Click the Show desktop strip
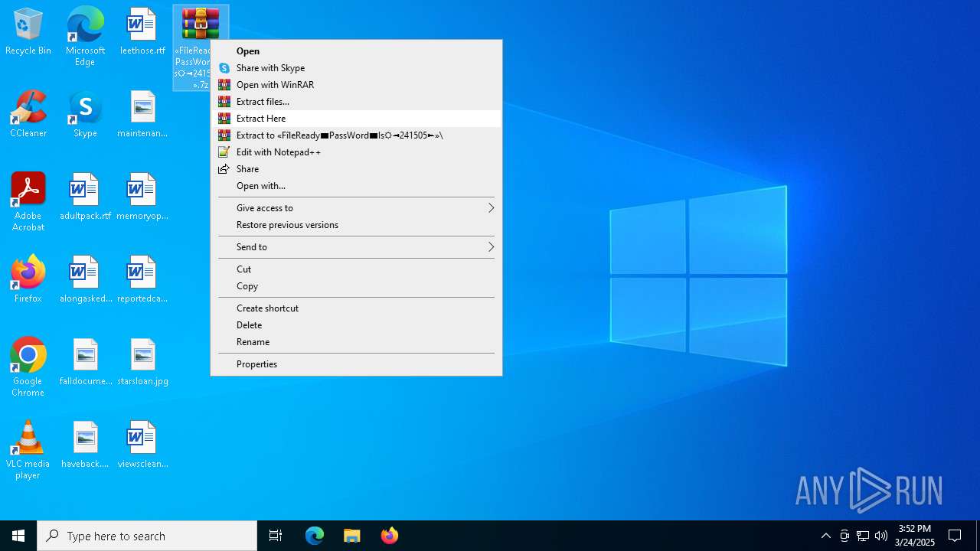This screenshot has height=551, width=980. [x=978, y=536]
